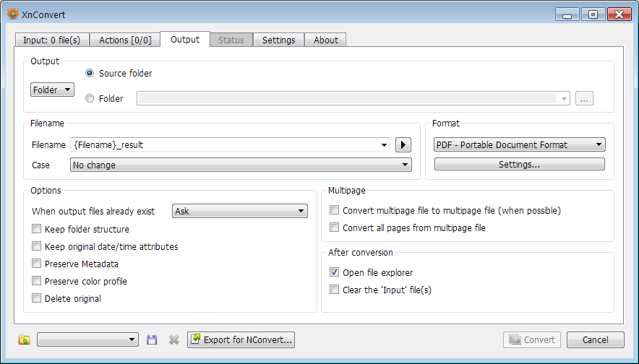
Task: Switch to the Input: 0 file(s) tab
Action: 52,40
